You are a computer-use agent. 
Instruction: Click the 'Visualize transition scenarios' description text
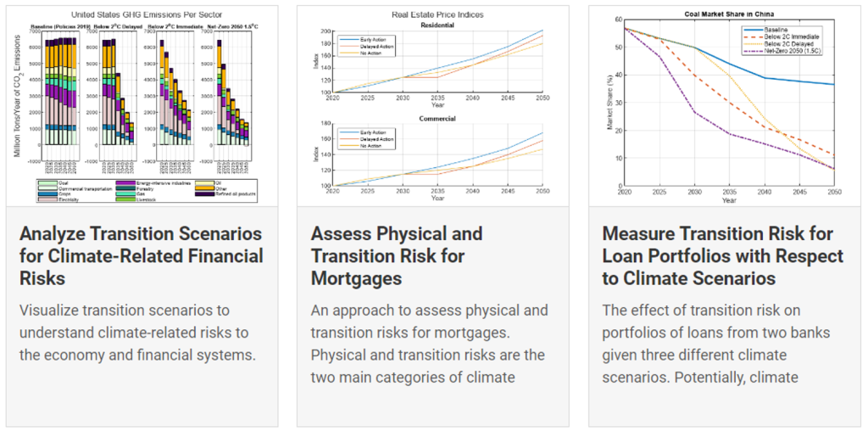pos(136,332)
